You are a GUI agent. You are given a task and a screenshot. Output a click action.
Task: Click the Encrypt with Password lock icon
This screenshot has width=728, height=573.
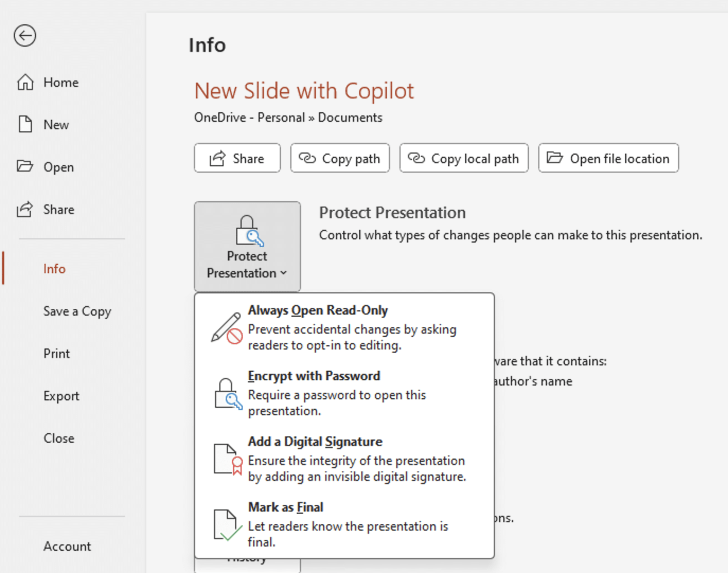pyautogui.click(x=228, y=393)
